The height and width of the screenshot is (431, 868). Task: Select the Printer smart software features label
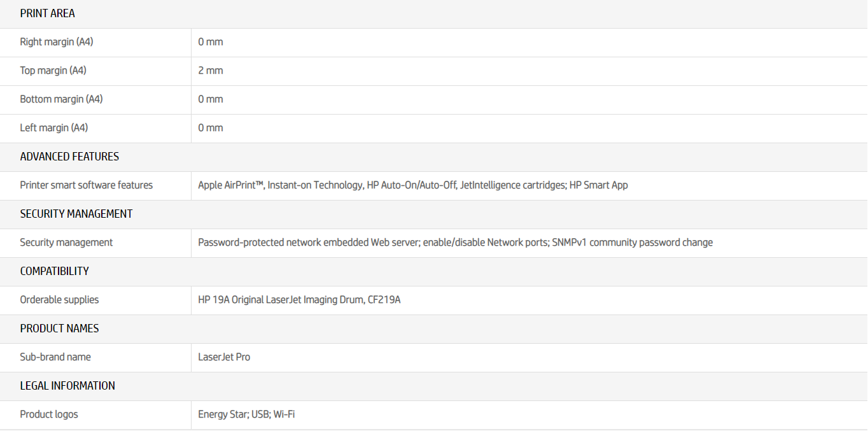[87, 185]
